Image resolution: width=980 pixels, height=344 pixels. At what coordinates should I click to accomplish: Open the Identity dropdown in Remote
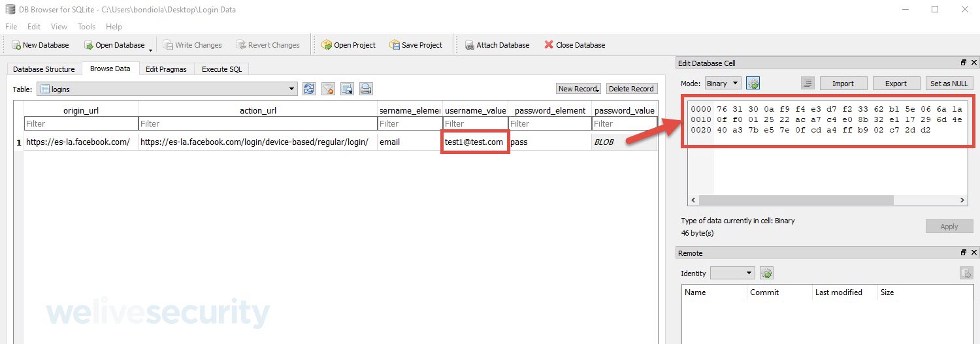(732, 274)
